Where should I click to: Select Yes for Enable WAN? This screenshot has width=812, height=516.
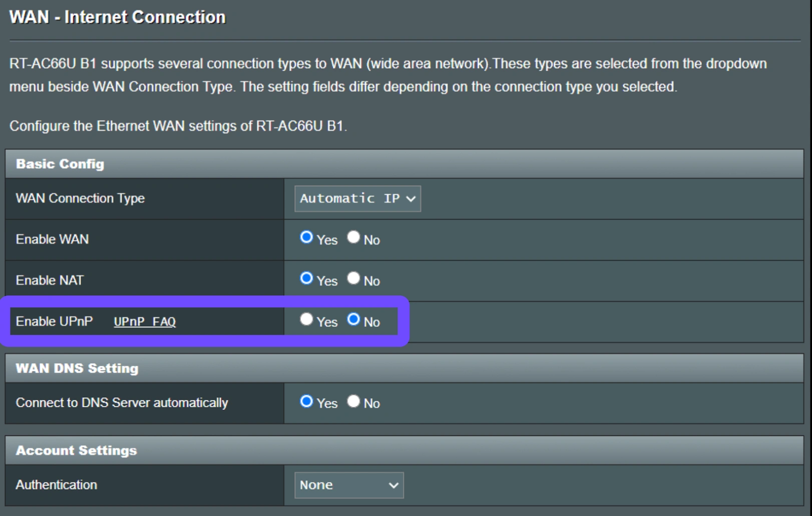pyautogui.click(x=307, y=237)
